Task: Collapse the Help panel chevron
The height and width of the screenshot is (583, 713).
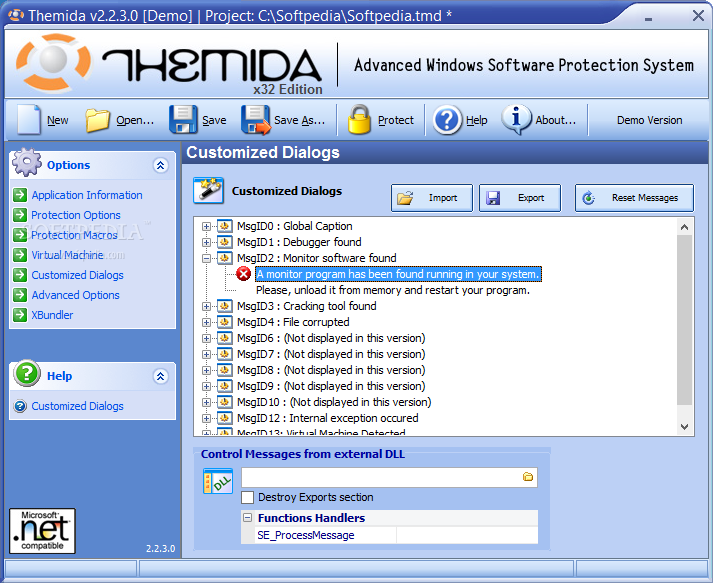Action: pyautogui.click(x=161, y=376)
